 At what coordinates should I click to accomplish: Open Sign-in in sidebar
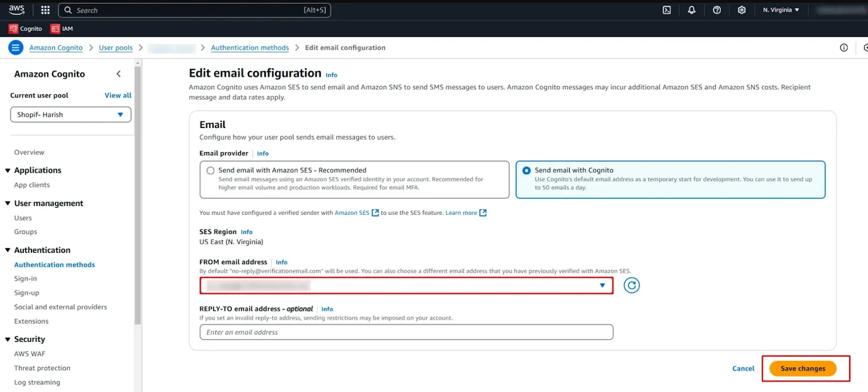pos(25,279)
